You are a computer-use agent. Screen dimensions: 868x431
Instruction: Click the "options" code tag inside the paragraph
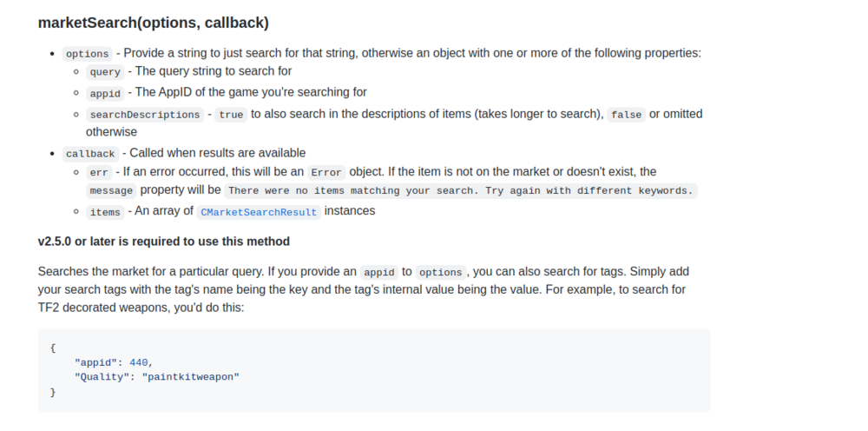click(x=440, y=272)
